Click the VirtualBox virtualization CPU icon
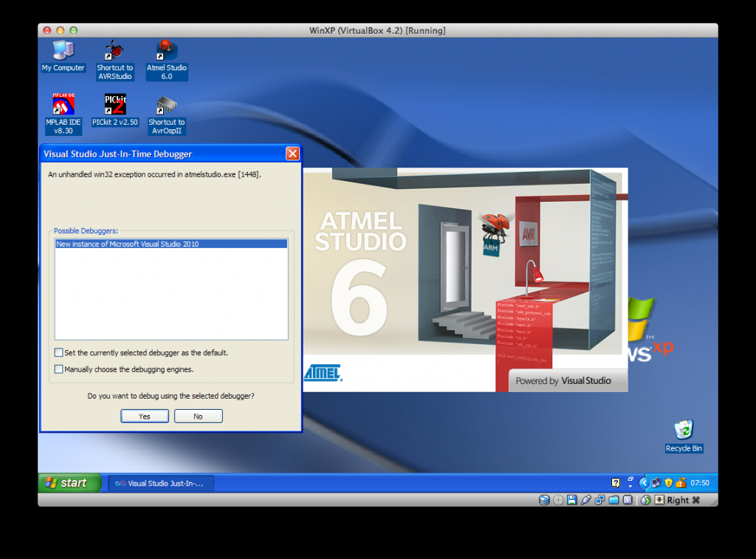The width and height of the screenshot is (756, 559). click(x=628, y=500)
